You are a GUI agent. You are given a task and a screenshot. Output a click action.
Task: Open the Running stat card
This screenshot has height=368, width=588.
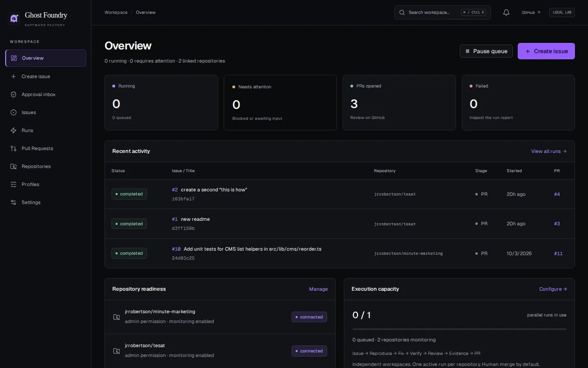pyautogui.click(x=161, y=103)
